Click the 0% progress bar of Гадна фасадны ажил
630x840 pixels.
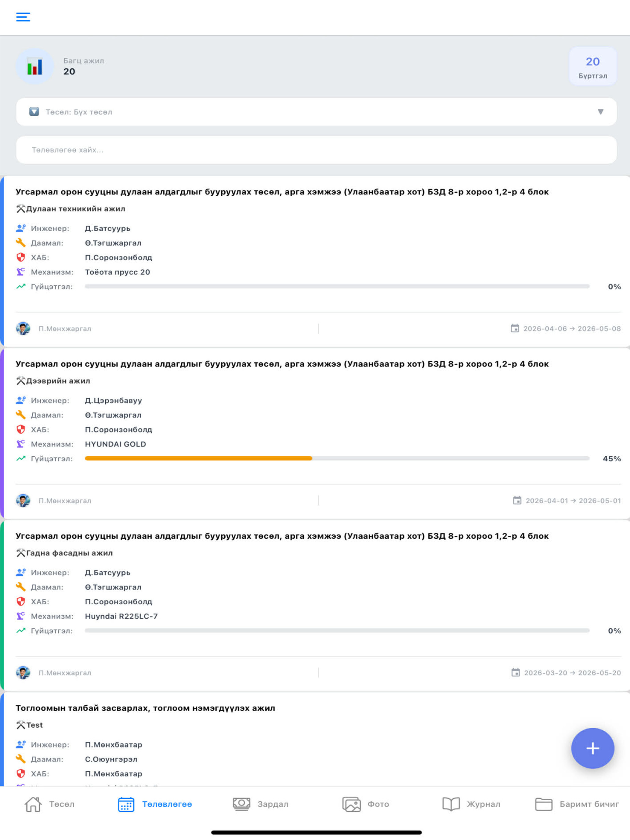tap(337, 630)
